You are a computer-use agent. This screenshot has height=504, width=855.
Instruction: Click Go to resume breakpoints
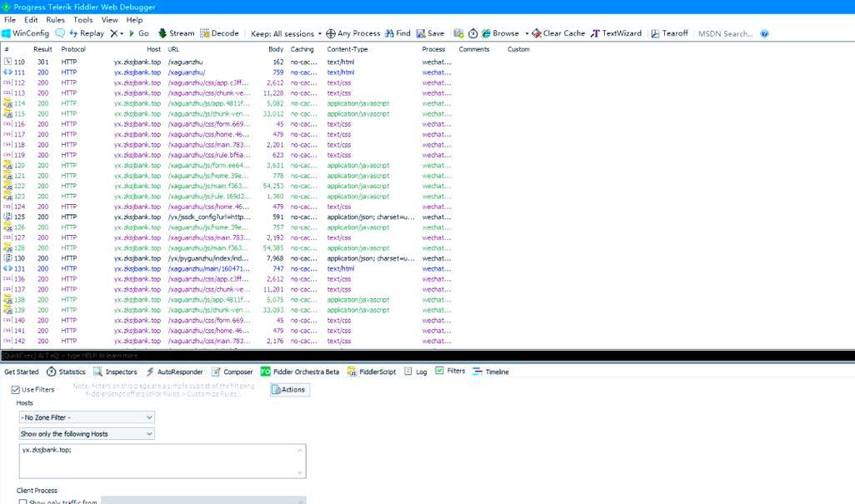tap(138, 33)
